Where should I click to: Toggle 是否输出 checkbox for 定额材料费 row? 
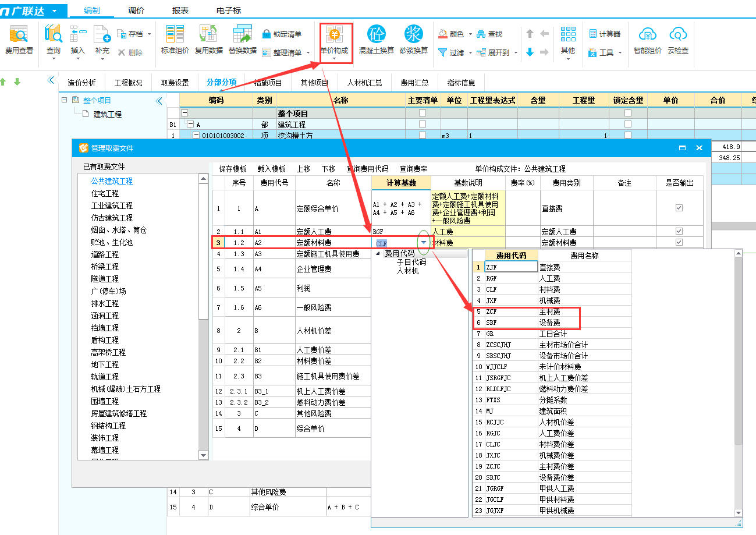(x=679, y=242)
